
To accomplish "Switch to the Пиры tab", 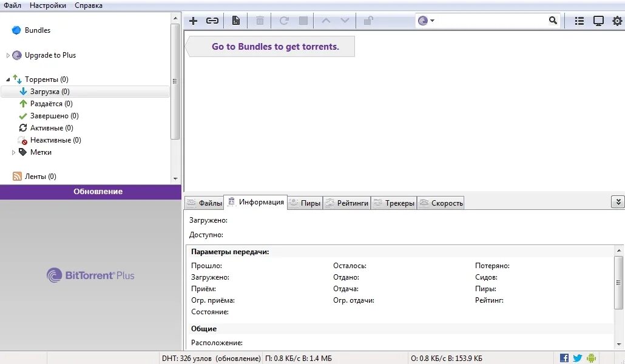I will click(x=305, y=203).
